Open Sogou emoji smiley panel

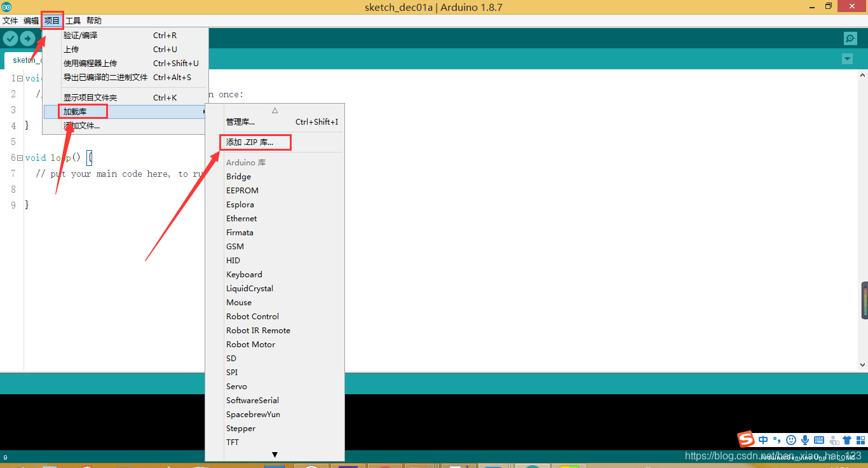click(791, 440)
